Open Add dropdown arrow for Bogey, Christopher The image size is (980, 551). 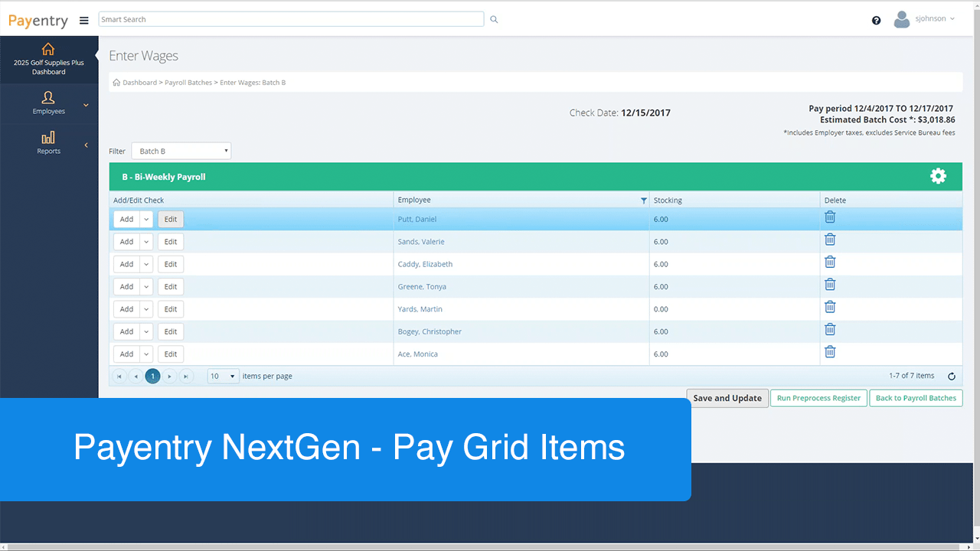point(147,332)
